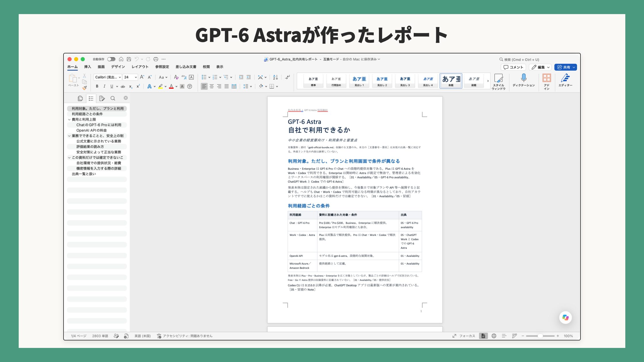
Task: Click the zoom slider in status bar
Action: [x=540, y=336]
